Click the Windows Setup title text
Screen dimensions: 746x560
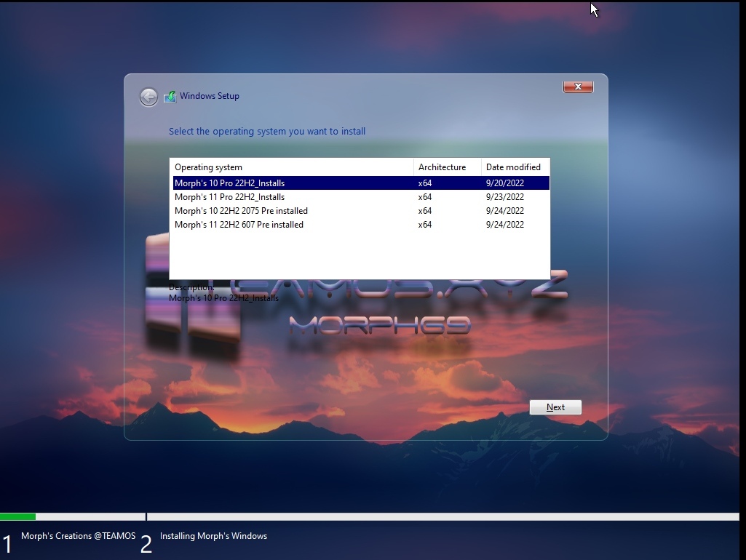coord(210,96)
